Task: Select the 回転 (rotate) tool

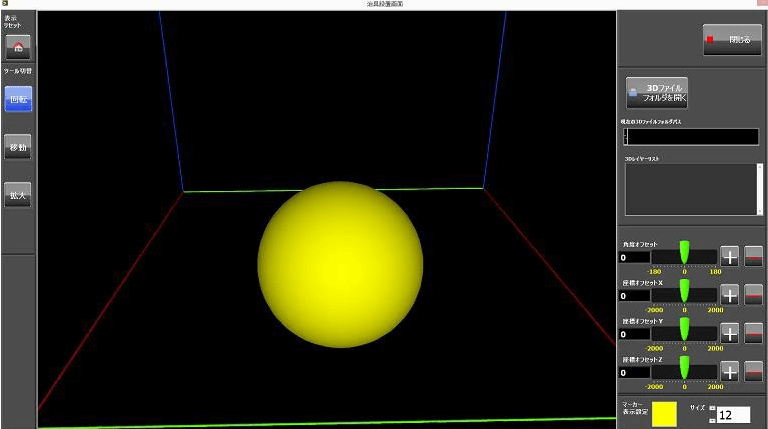Action: click(x=18, y=100)
